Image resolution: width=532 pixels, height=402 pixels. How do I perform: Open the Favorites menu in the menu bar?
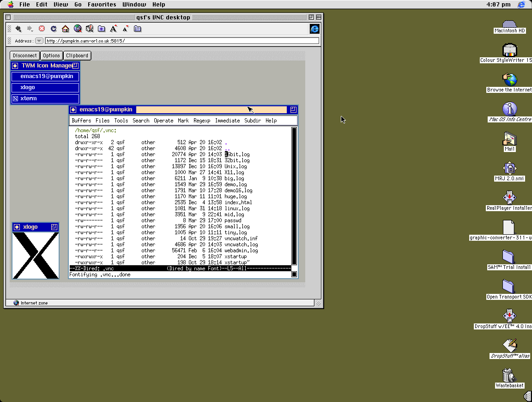102,4
